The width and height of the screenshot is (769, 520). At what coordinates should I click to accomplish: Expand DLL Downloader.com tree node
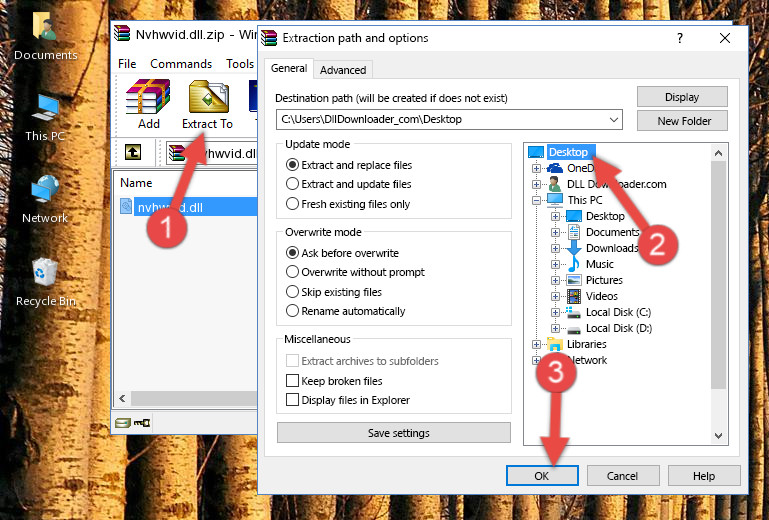point(536,184)
